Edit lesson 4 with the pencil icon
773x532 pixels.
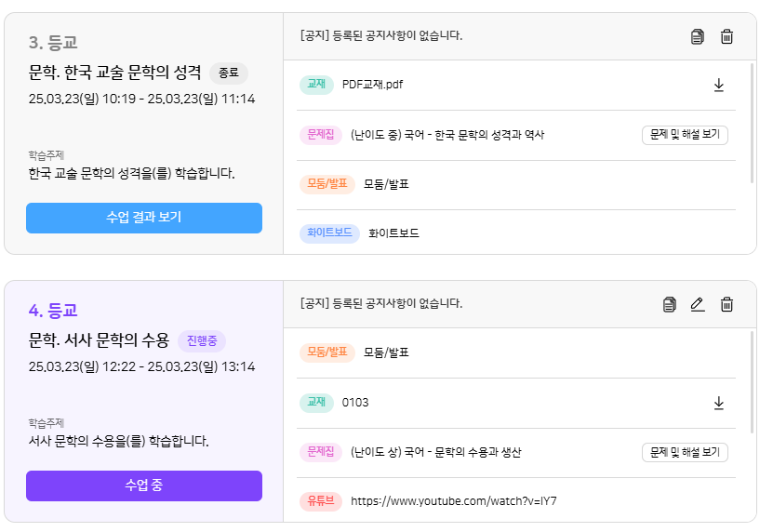coord(698,304)
